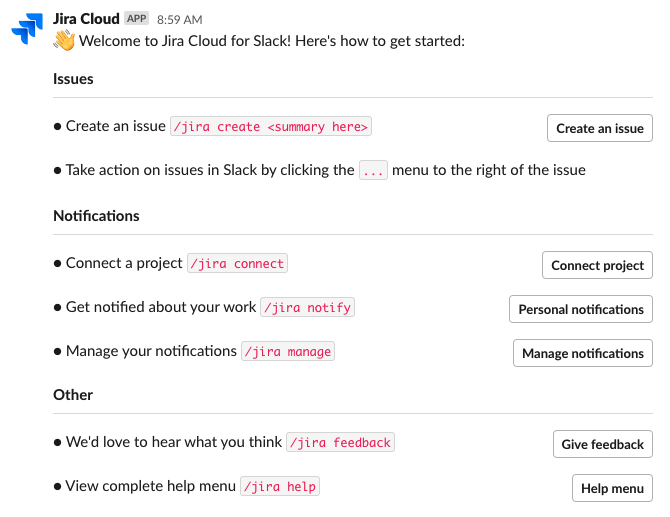Click the 8:59 AM message timestamp
This screenshot has height=517, width=670.
point(180,19)
